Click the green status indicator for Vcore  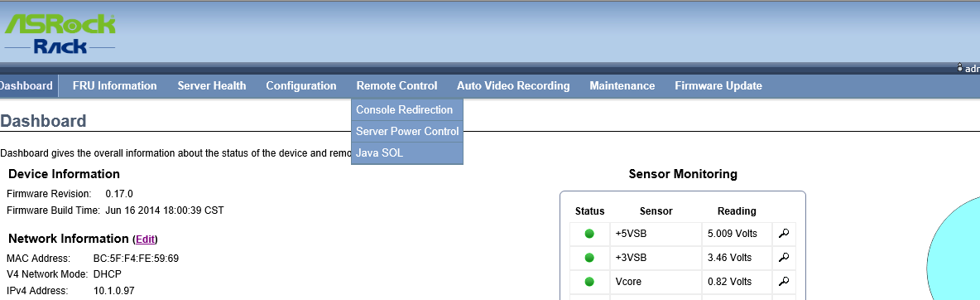pos(589,282)
